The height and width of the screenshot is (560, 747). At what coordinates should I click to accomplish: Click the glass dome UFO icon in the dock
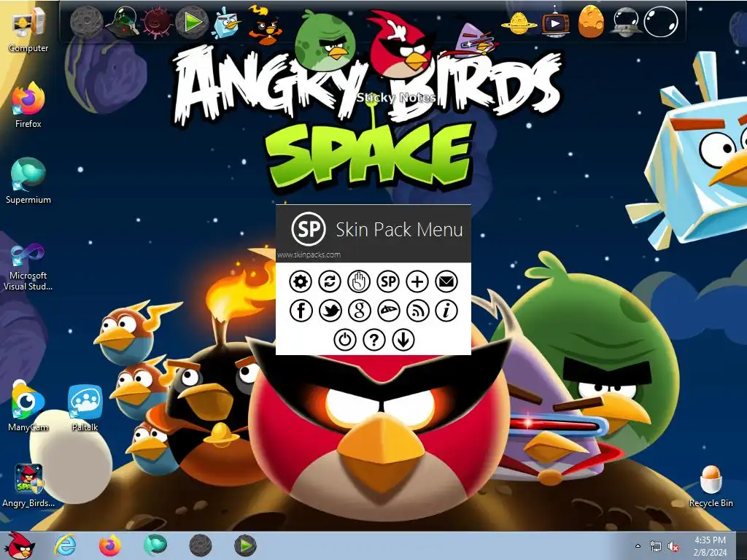[625, 22]
